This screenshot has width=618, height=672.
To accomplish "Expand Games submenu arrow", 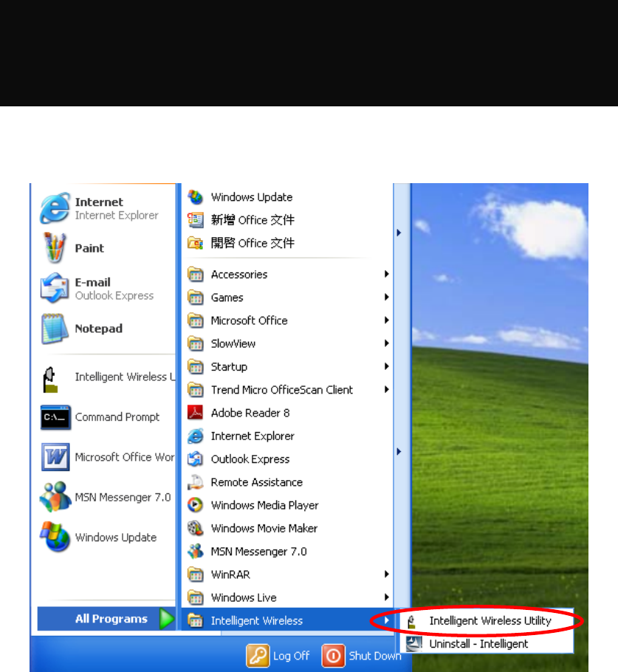I will click(x=387, y=297).
